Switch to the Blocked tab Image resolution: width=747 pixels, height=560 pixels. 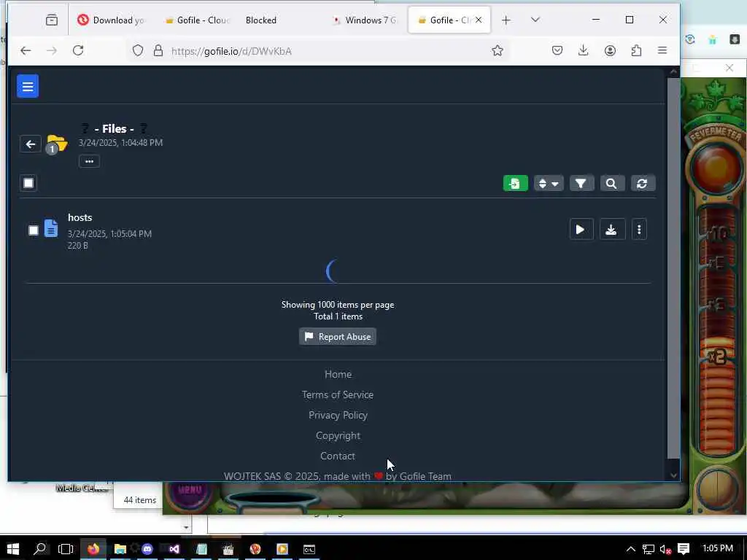pyautogui.click(x=261, y=20)
